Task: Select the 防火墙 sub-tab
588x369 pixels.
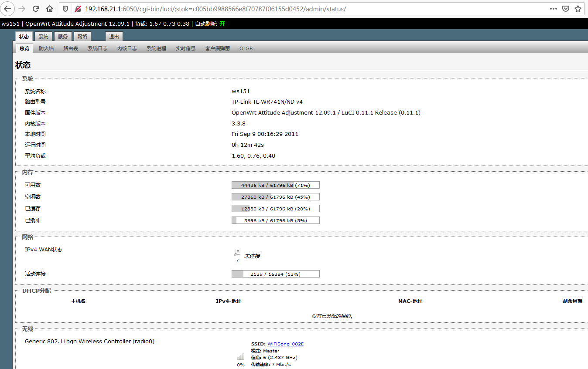Action: [x=46, y=48]
